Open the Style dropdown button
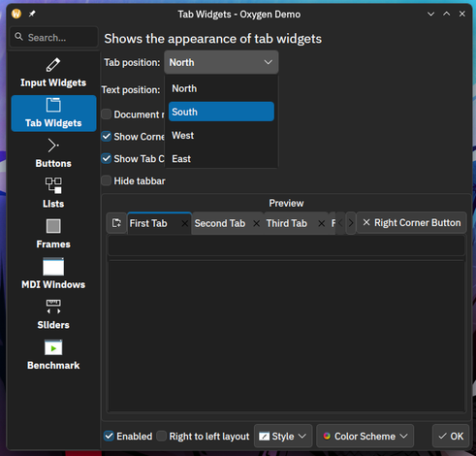The image size is (476, 456). 283,436
